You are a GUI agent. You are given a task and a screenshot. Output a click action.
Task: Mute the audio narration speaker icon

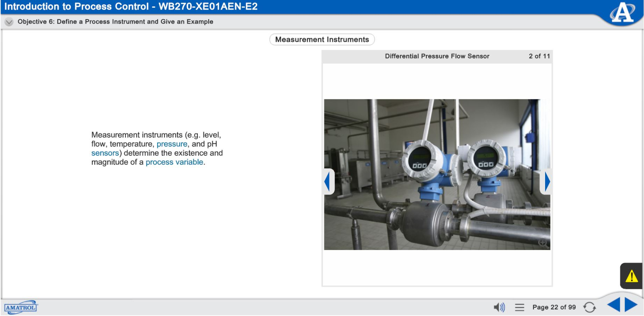[500, 307]
